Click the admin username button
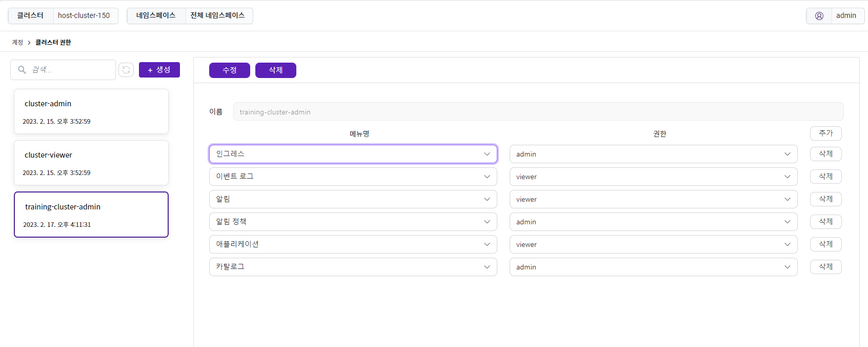 [x=846, y=16]
